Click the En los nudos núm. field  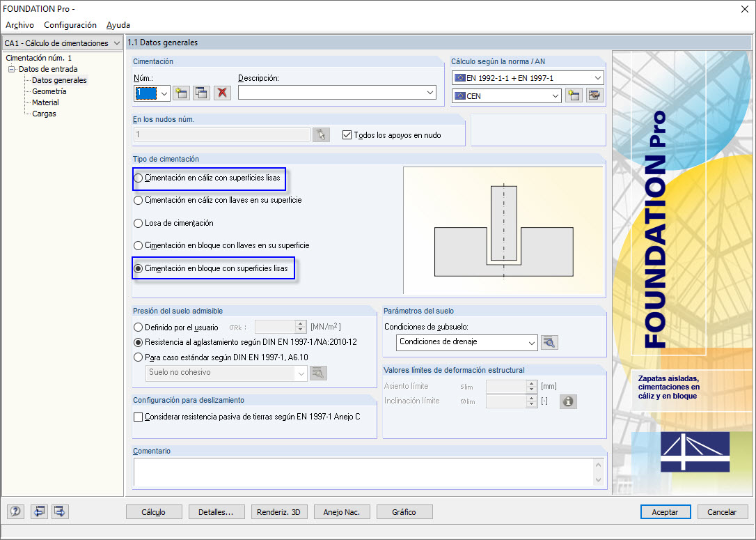pyautogui.click(x=222, y=134)
